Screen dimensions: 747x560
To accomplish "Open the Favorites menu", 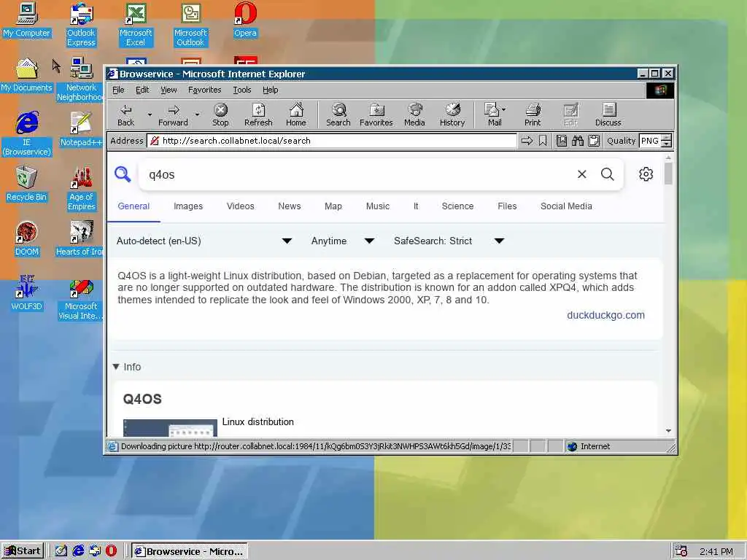I will pyautogui.click(x=204, y=90).
